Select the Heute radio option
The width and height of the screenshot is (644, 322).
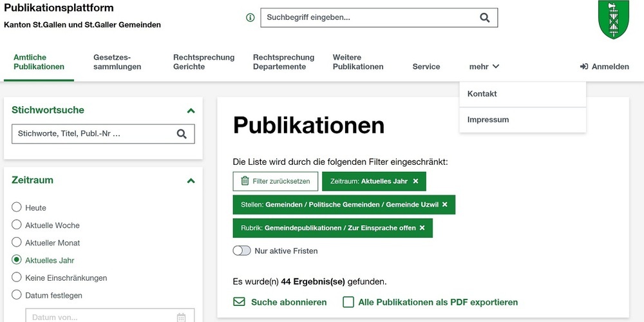17,208
